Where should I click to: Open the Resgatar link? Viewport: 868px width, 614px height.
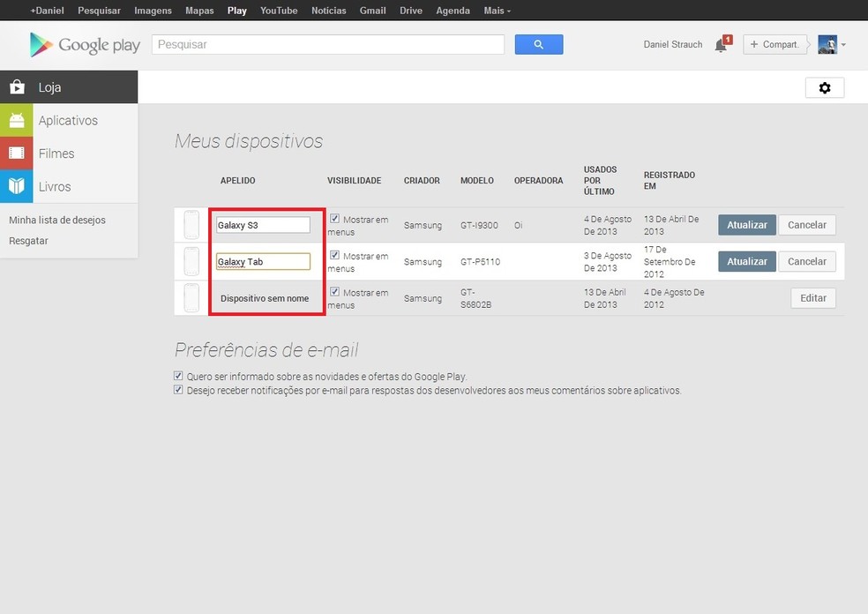pos(28,241)
